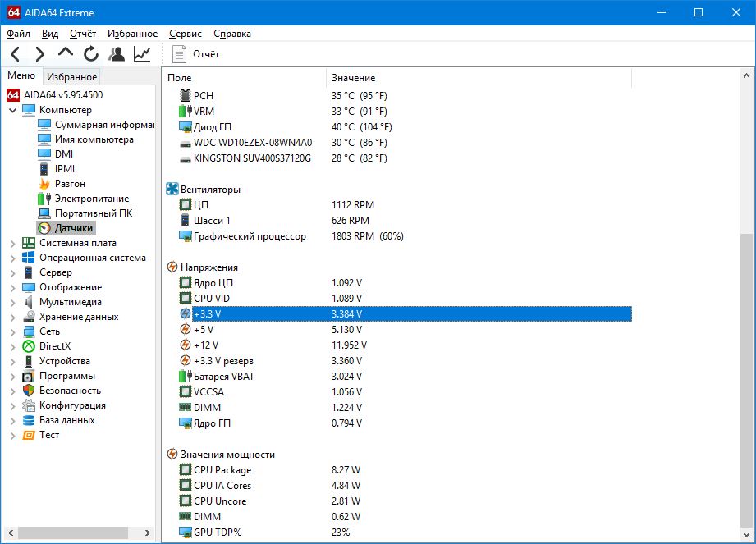
Task: Click the Операционная система Windows icon
Action: 29,258
